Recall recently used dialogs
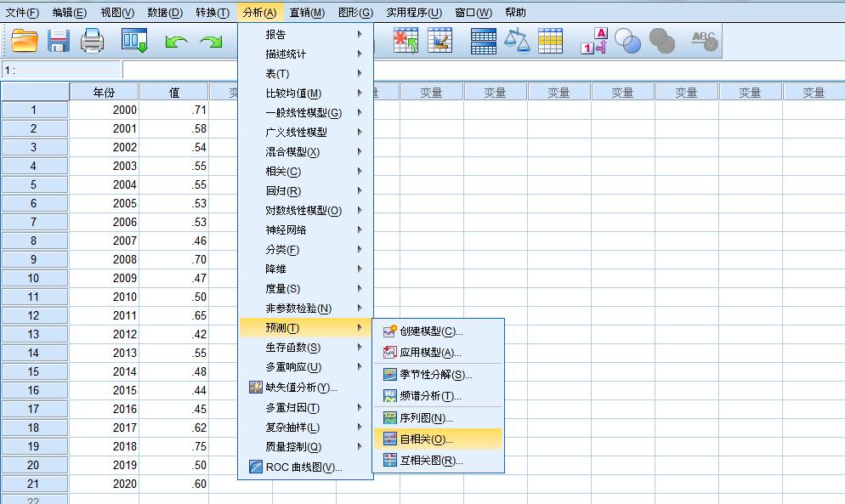845x504 pixels. (133, 39)
